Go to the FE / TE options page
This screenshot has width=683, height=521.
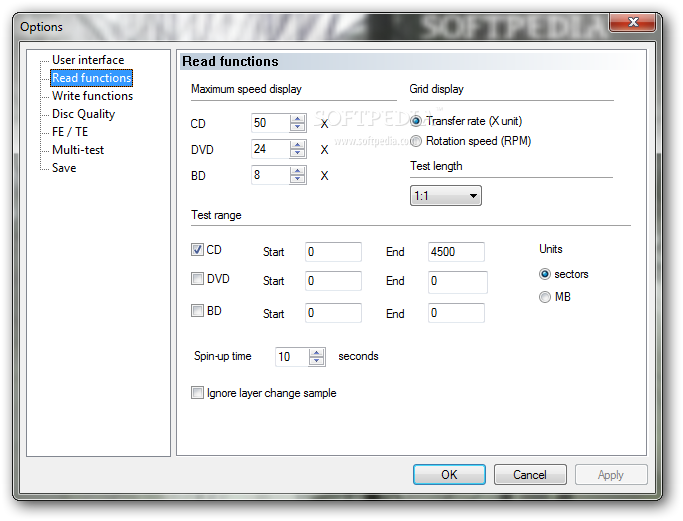pos(70,132)
